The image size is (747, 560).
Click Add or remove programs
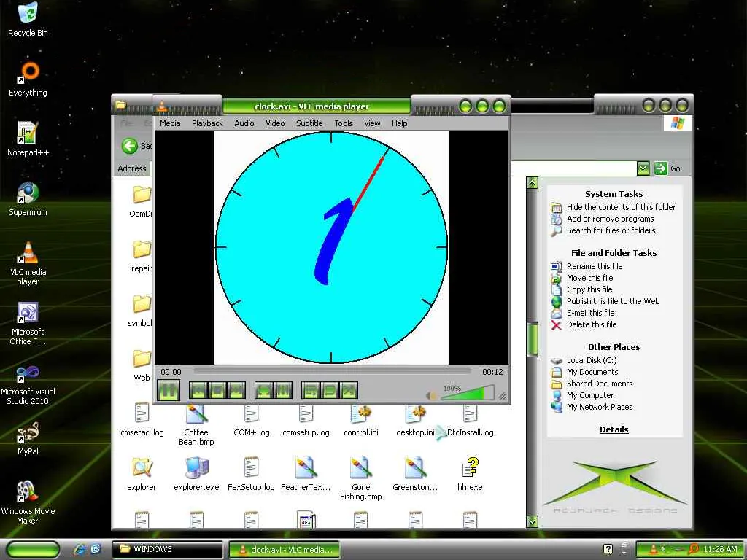click(x=610, y=219)
